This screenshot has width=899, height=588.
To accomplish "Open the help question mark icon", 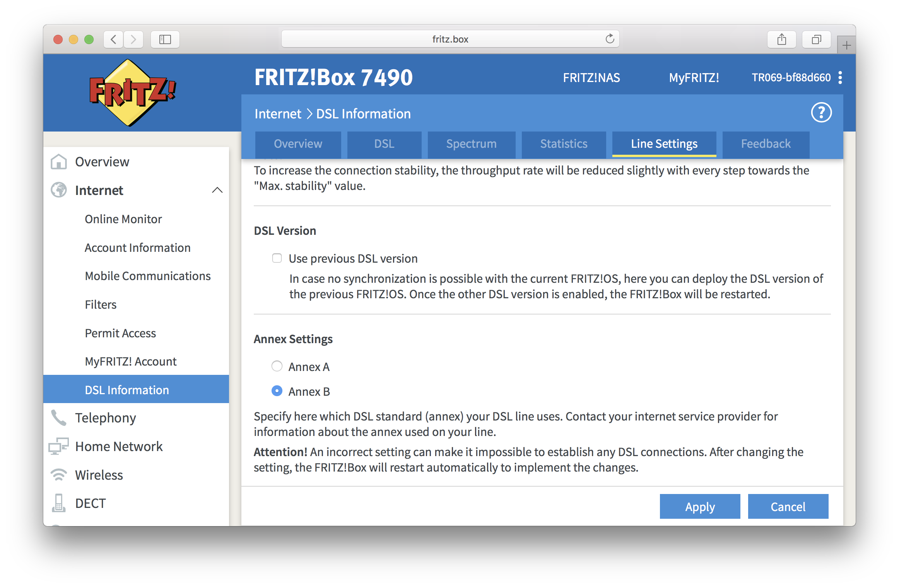I will (821, 113).
